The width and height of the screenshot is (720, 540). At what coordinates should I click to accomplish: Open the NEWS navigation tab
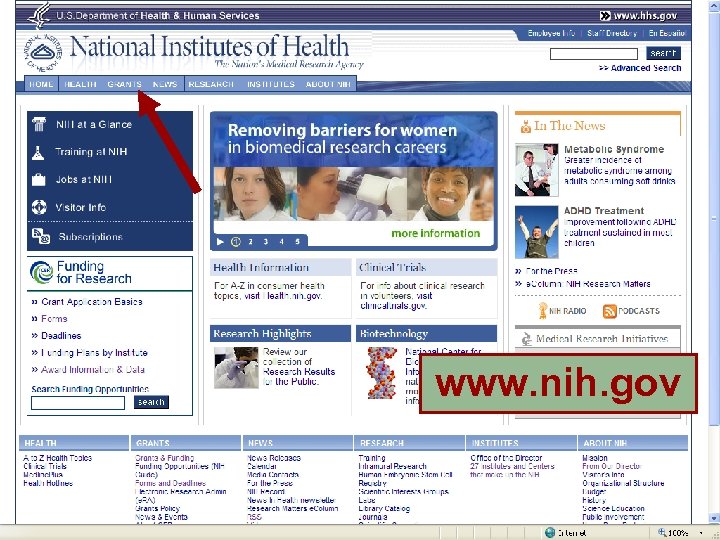tap(165, 84)
